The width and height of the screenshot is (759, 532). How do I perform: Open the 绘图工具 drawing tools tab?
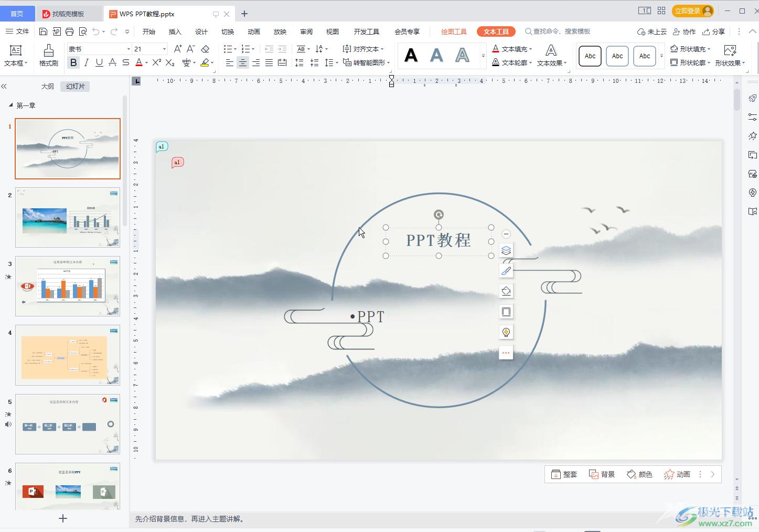click(x=454, y=31)
